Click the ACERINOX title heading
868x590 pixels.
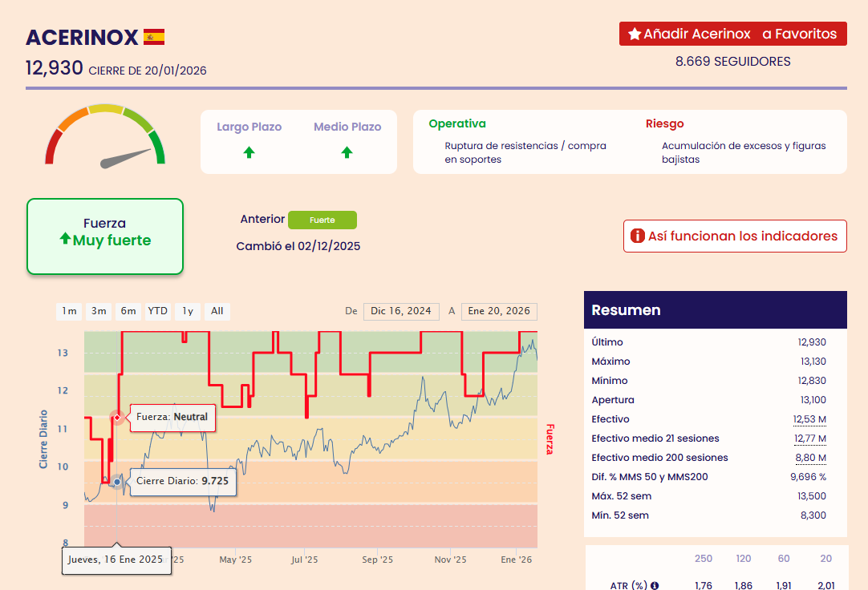pos(82,38)
